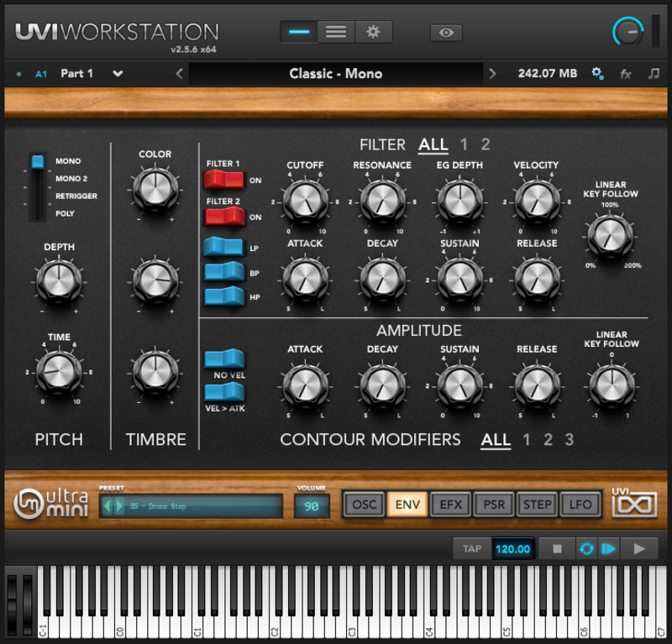This screenshot has width=672, height=644.
Task: Expand the Part 1 dropdown chevron
Action: [118, 74]
